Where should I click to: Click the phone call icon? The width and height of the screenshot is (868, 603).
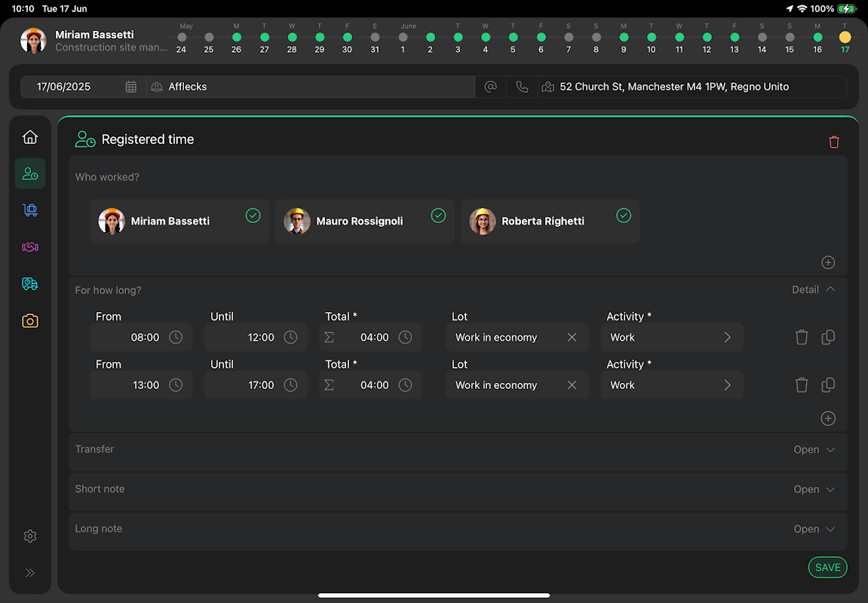pyautogui.click(x=522, y=87)
